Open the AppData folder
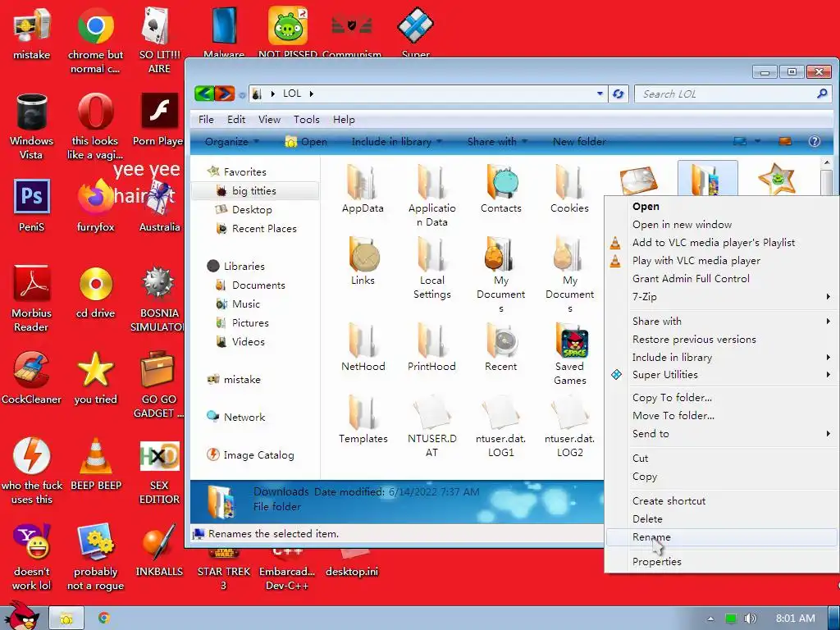 coord(363,189)
